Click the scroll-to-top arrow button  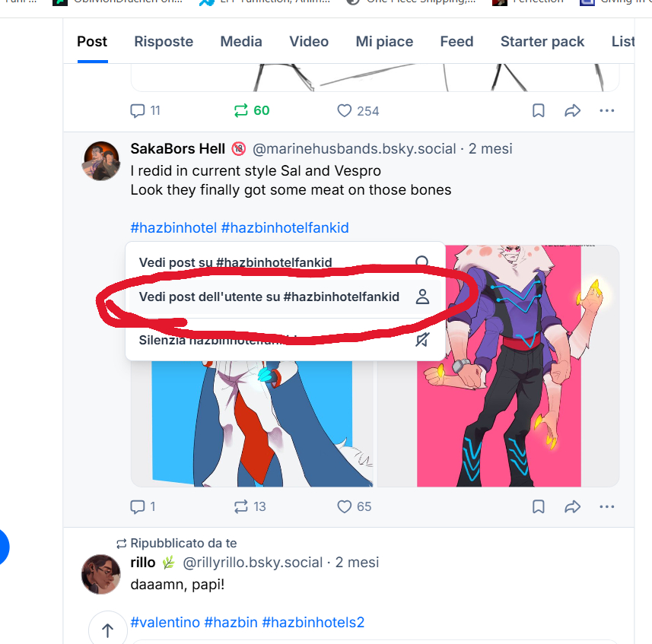coord(107,630)
